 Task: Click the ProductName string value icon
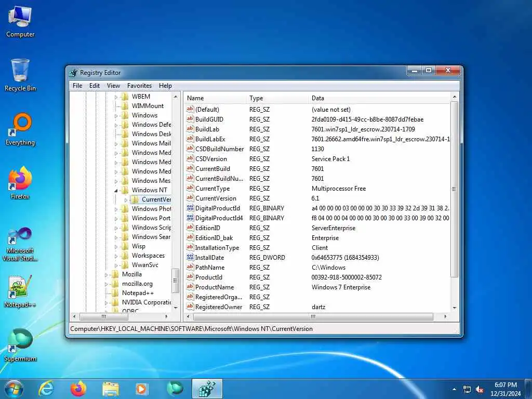coord(190,287)
